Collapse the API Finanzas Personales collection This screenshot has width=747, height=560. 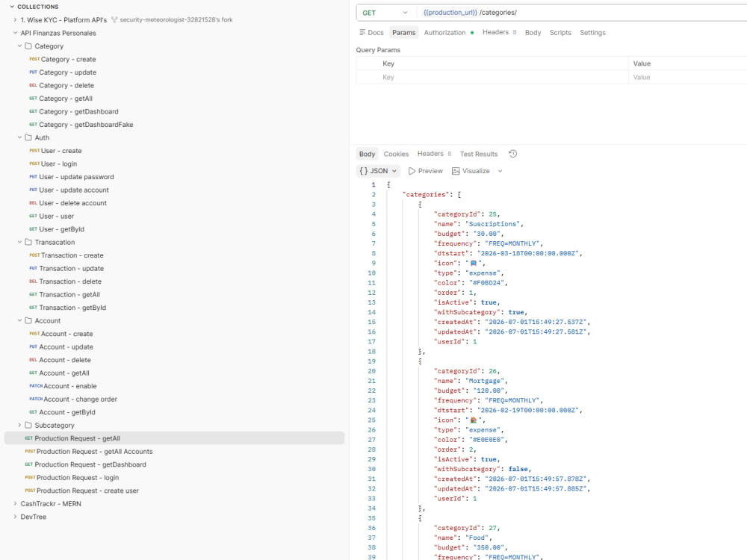15,33
